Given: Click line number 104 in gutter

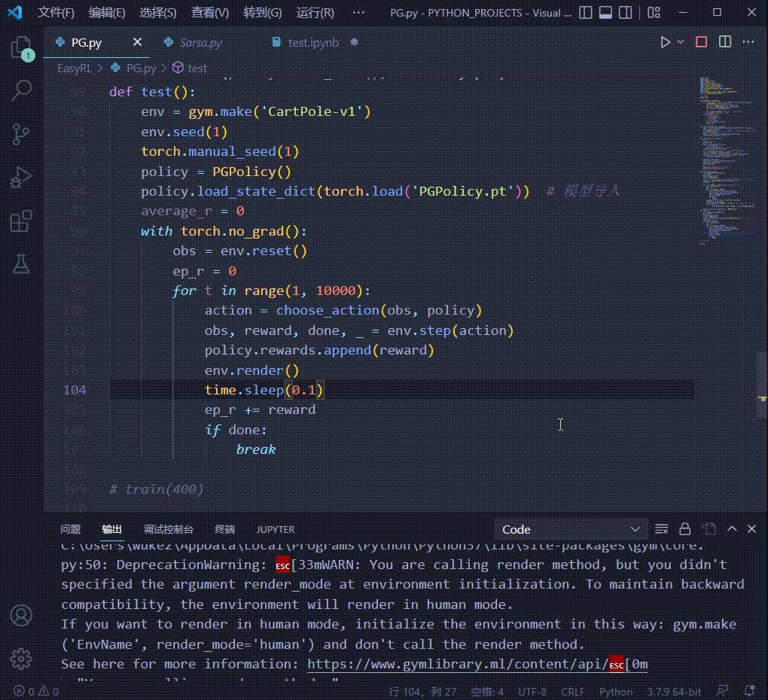Looking at the screenshot, I should click(x=75, y=390).
